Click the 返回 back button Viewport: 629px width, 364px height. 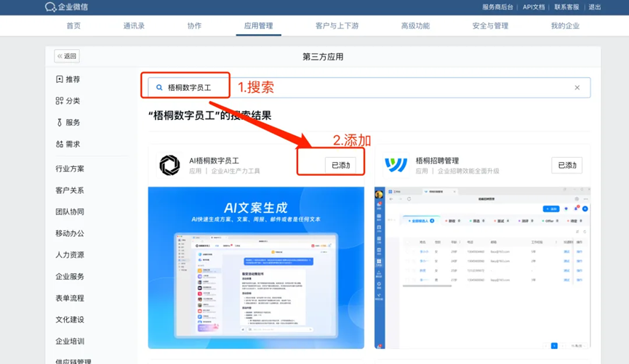67,56
